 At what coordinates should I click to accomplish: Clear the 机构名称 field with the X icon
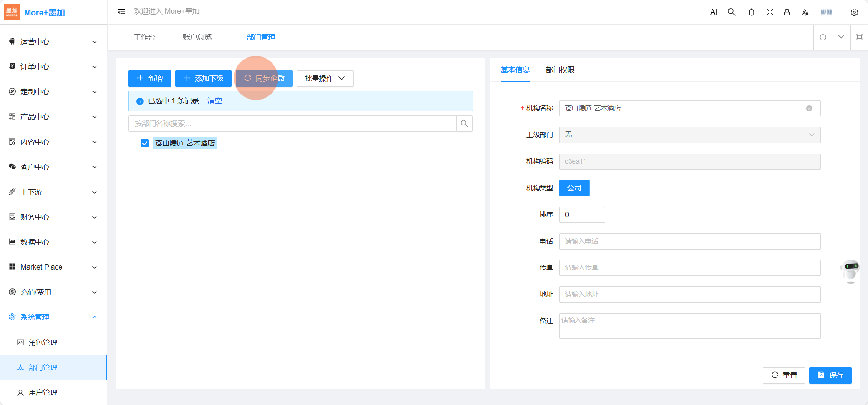click(x=809, y=109)
